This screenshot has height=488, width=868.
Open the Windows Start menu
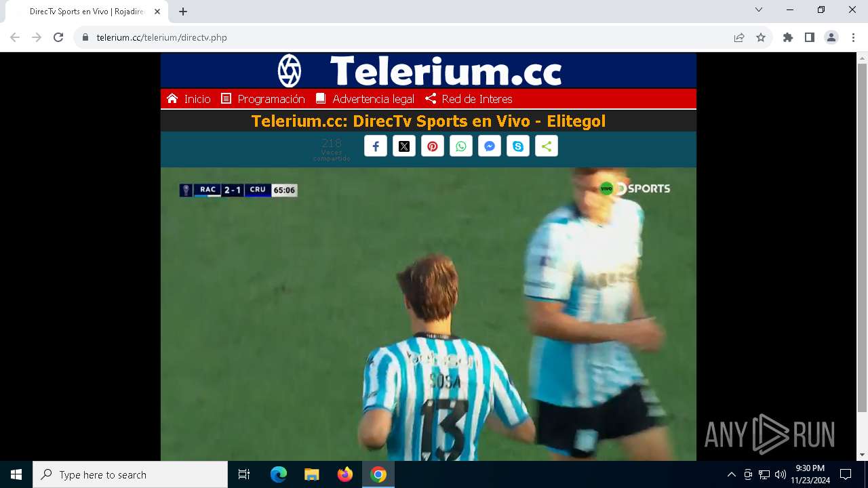(16, 474)
